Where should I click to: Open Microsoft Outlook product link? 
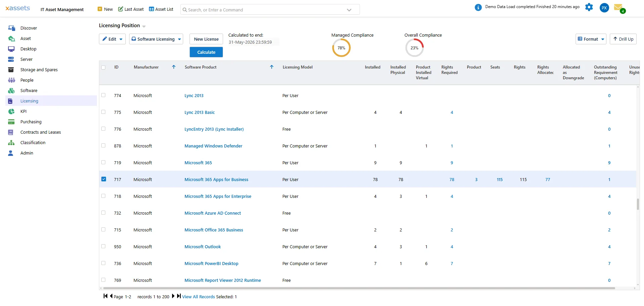203,247
